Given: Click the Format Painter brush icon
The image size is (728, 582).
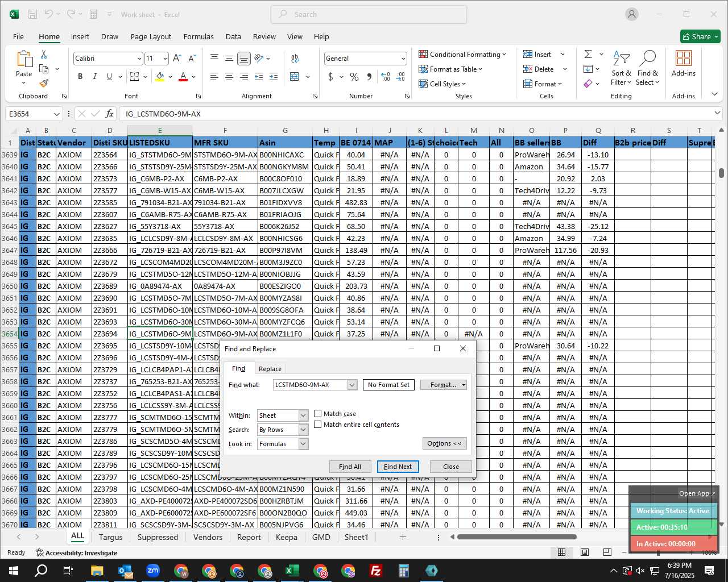Looking at the screenshot, I should tap(44, 83).
